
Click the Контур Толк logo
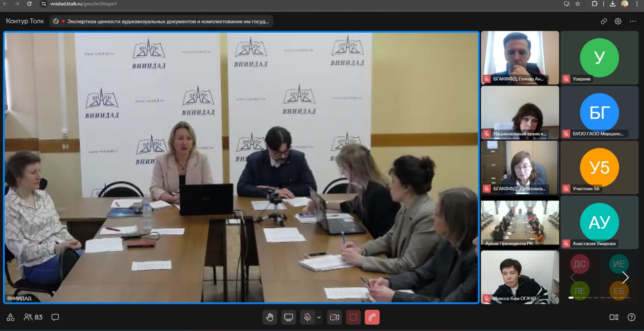pyautogui.click(x=25, y=21)
